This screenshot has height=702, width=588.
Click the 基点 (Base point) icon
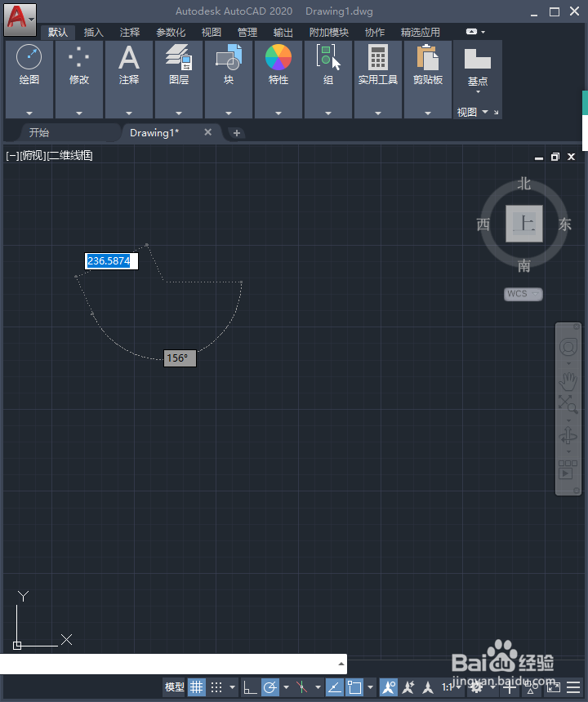click(x=478, y=59)
